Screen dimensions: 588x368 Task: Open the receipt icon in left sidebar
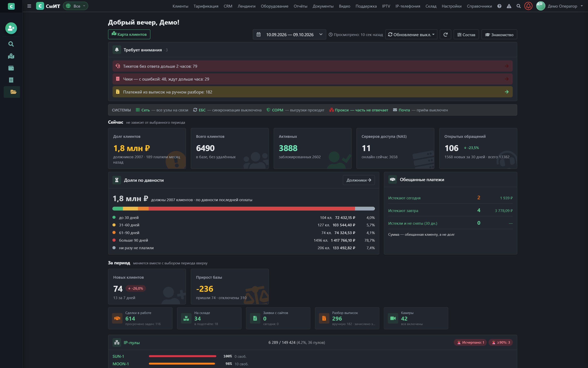click(x=11, y=80)
